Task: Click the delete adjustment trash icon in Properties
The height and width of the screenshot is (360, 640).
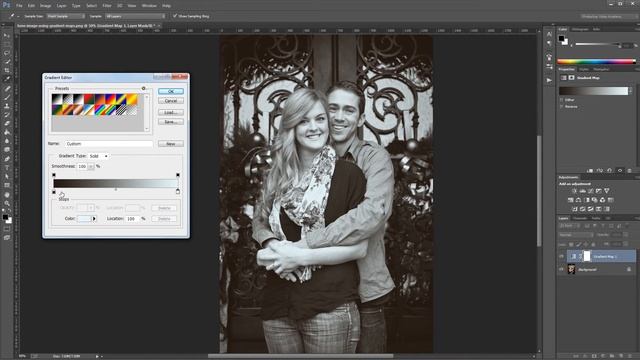Action: (629, 171)
